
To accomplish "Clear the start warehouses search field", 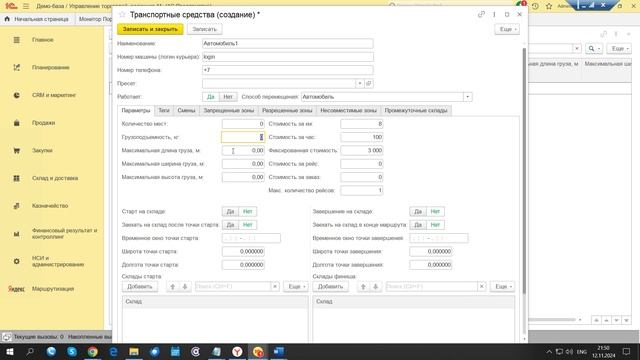I will click(x=275, y=287).
